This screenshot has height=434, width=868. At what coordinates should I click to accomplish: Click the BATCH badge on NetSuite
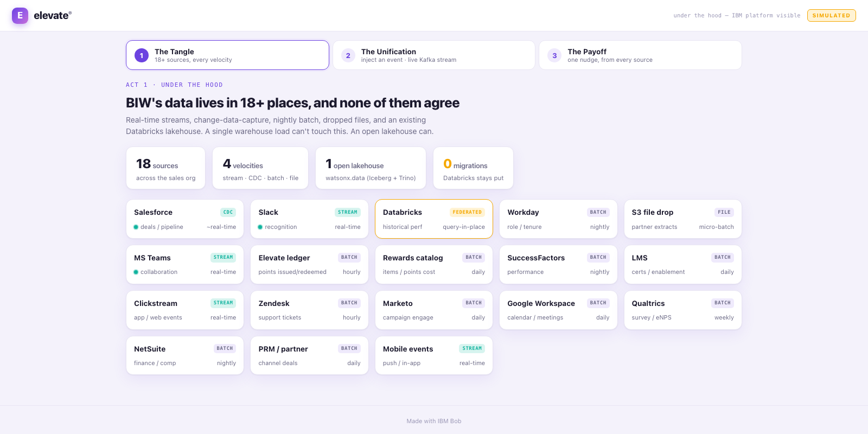pos(225,348)
